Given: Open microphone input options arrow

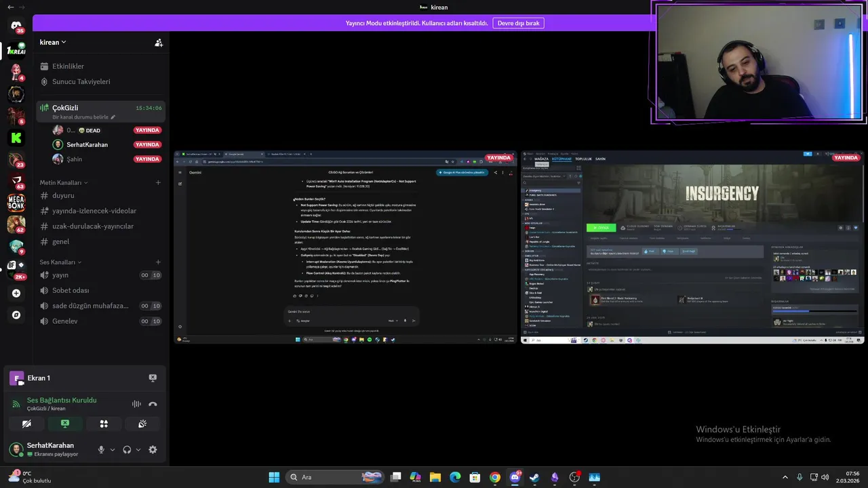Looking at the screenshot, I should [x=113, y=449].
